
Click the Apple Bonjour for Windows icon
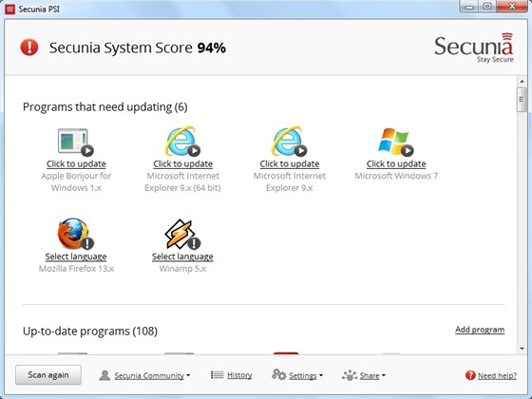[76, 142]
